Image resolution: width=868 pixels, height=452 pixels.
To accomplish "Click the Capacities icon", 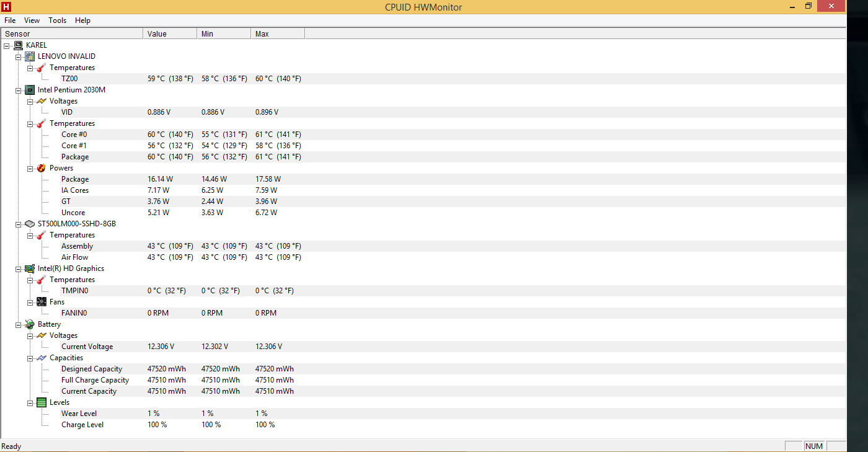I will pos(42,358).
